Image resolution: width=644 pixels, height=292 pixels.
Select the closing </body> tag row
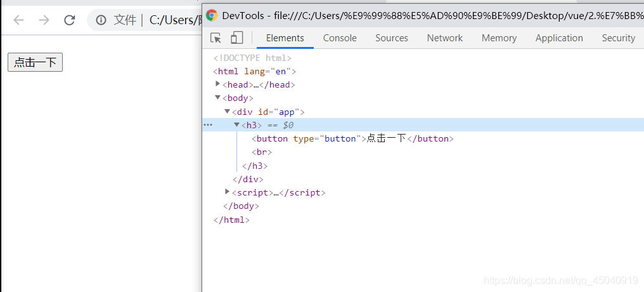point(241,206)
